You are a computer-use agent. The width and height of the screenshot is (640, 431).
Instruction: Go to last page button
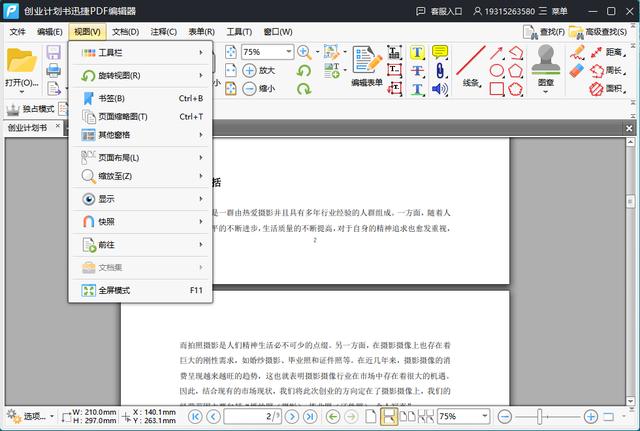pos(310,417)
